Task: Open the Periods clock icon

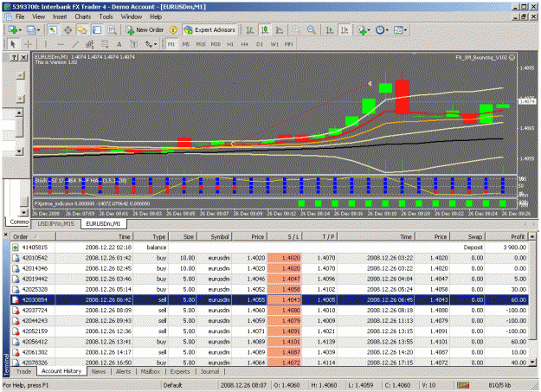Action: [x=380, y=30]
